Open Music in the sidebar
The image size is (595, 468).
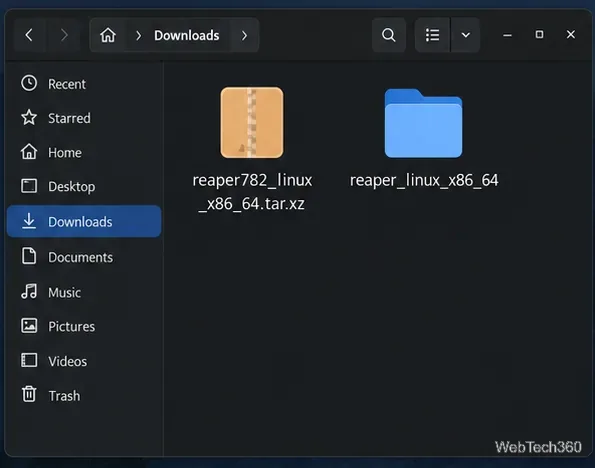(x=84, y=292)
